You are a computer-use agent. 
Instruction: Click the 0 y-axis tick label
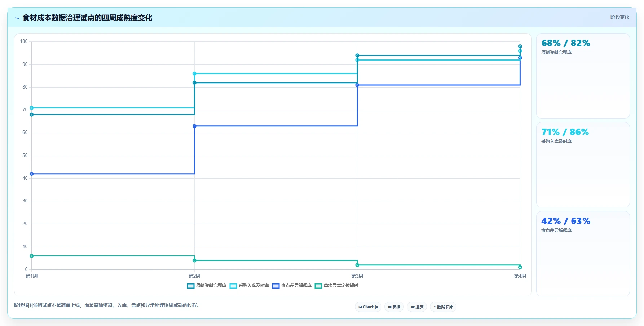point(26,269)
